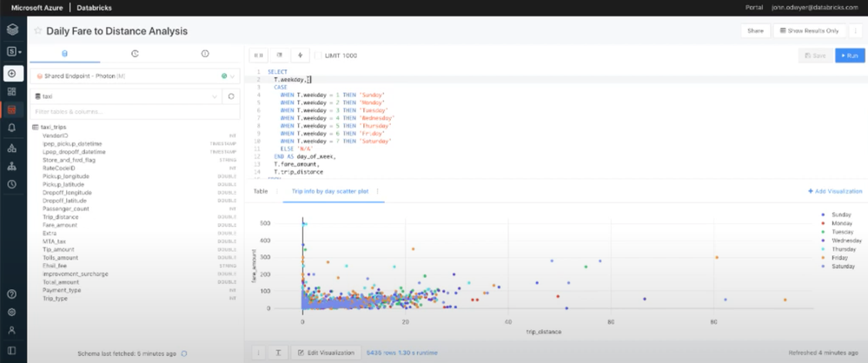Open the kebab menu beside Show Results Only

pyautogui.click(x=856, y=31)
